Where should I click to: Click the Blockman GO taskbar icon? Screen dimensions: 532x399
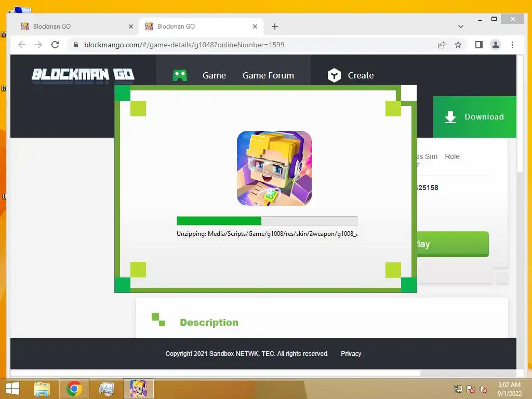coord(139,389)
